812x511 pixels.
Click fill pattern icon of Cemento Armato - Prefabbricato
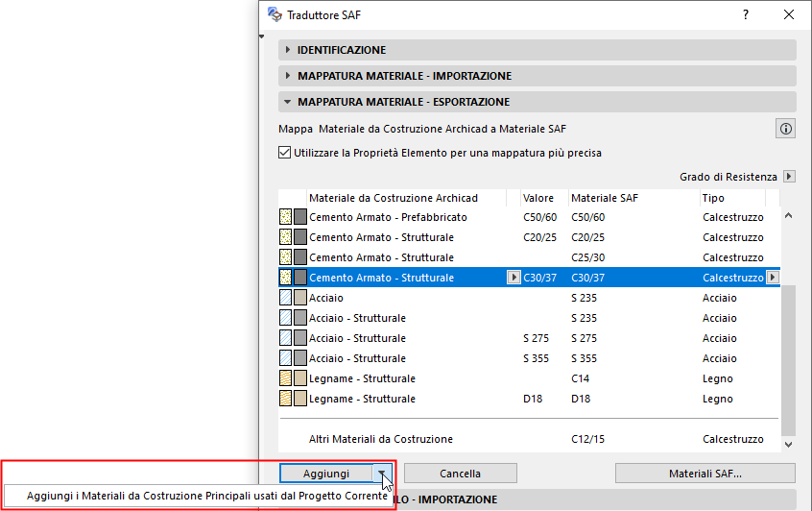(285, 217)
